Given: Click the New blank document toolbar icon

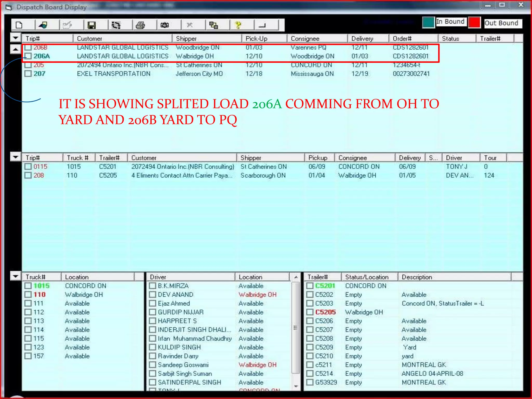Looking at the screenshot, I should click(19, 25).
